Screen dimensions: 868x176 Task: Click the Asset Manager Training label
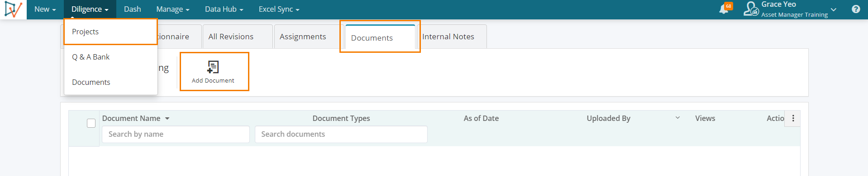794,14
